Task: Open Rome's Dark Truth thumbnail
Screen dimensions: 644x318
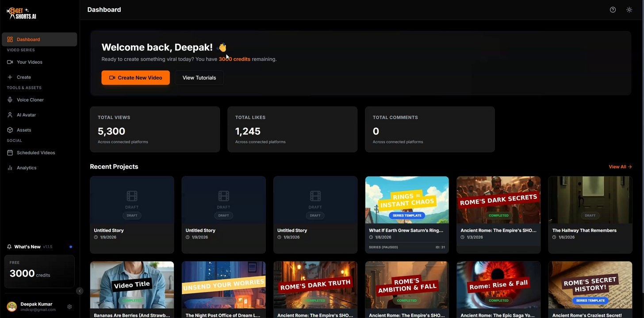Action: coord(315,285)
